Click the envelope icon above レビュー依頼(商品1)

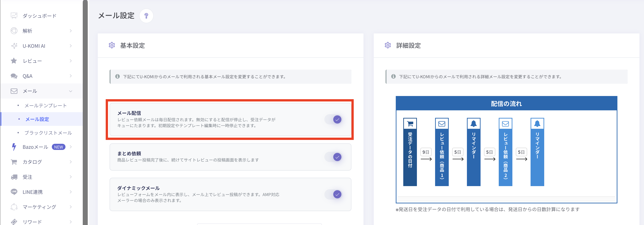(x=442, y=124)
